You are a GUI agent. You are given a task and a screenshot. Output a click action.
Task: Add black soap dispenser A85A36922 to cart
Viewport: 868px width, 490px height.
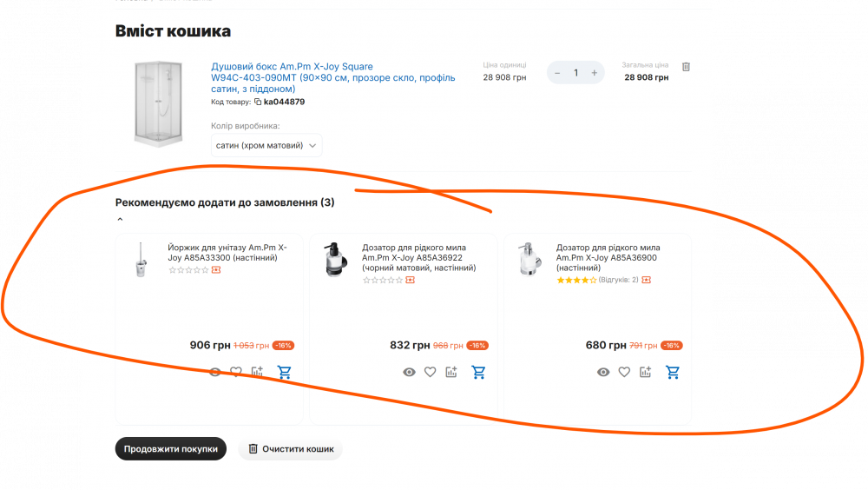coord(478,373)
